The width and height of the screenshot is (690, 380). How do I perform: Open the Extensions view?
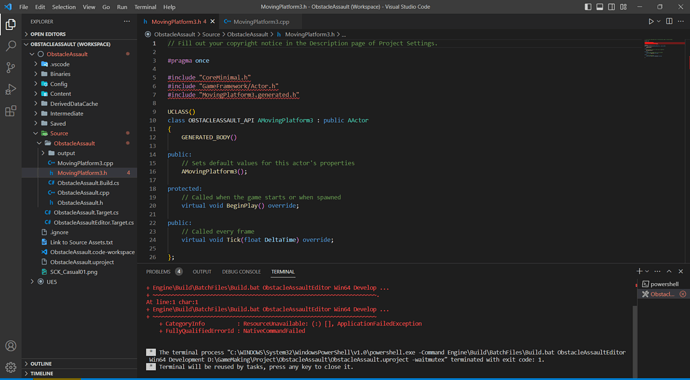point(11,111)
